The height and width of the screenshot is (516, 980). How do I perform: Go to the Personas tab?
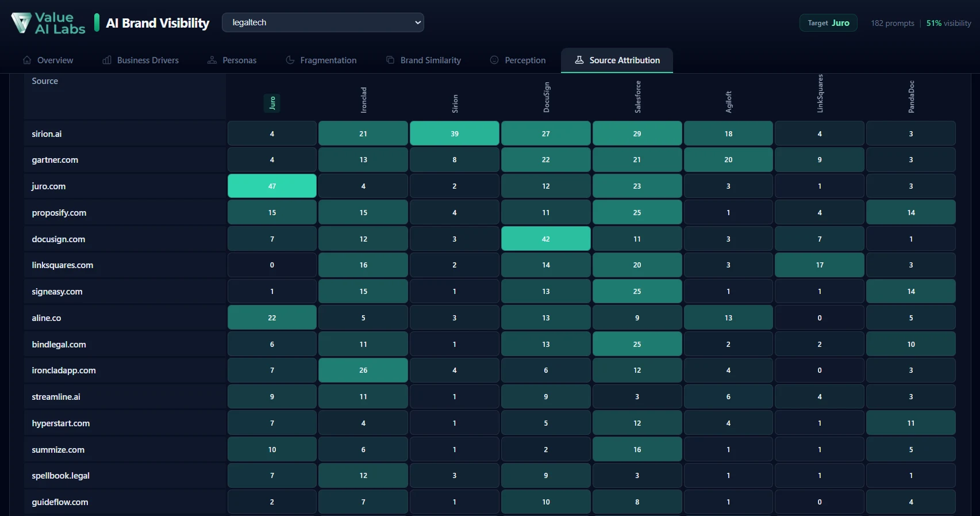click(x=232, y=60)
